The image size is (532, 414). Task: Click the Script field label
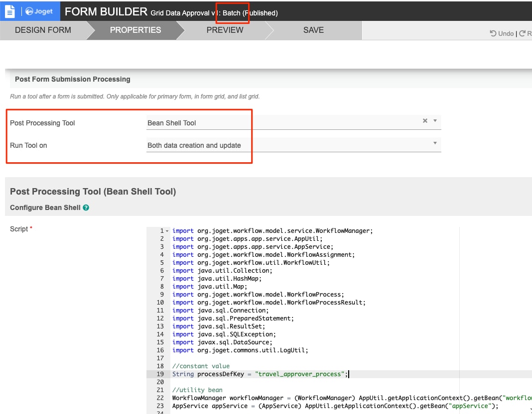(19, 229)
